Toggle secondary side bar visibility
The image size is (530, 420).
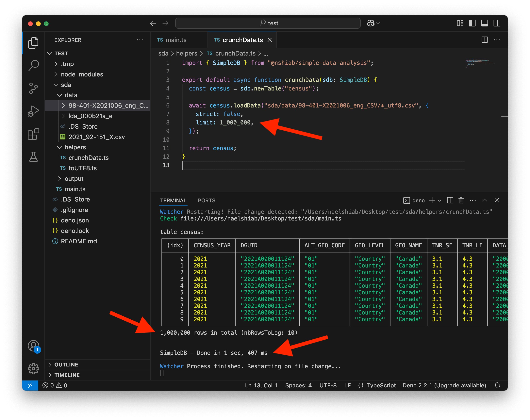click(497, 23)
